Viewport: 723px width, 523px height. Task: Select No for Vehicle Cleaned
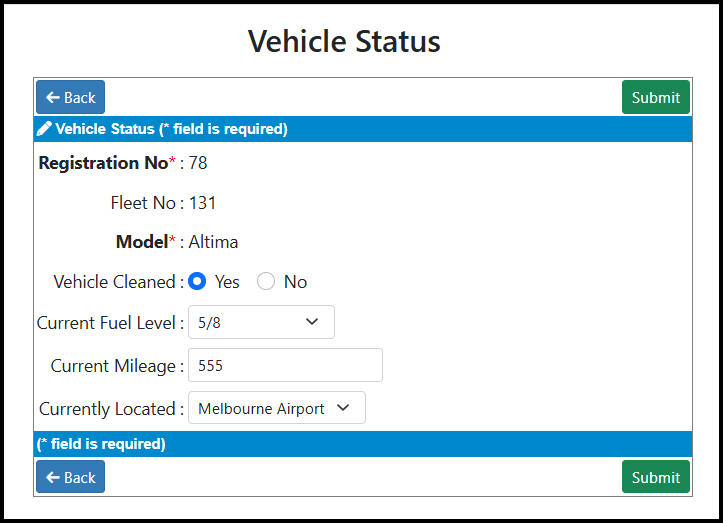pyautogui.click(x=266, y=281)
